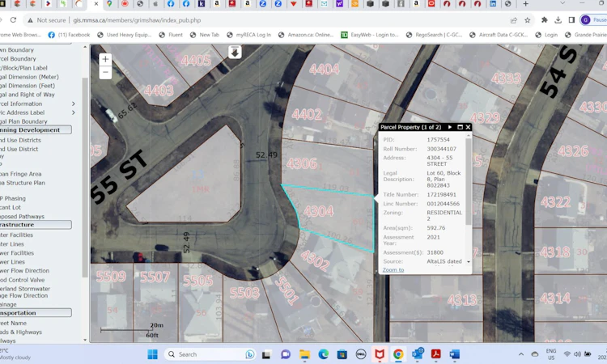607x364 pixels.
Task: Open the tab search chevron dropdown
Action: pyautogui.click(x=562, y=3)
